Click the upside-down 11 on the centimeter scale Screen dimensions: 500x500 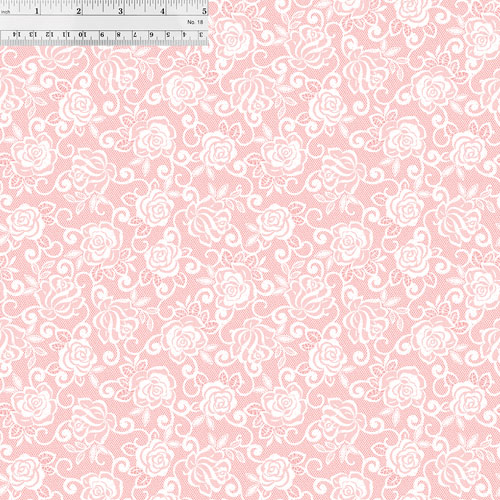[66, 34]
